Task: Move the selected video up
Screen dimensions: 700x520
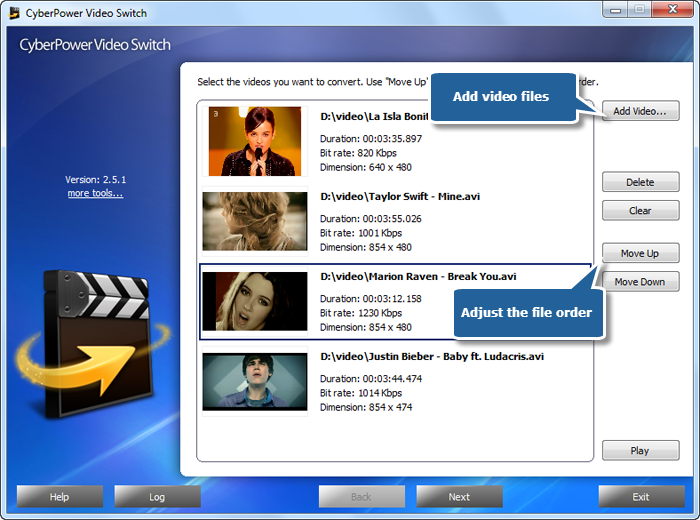Action: click(x=641, y=253)
